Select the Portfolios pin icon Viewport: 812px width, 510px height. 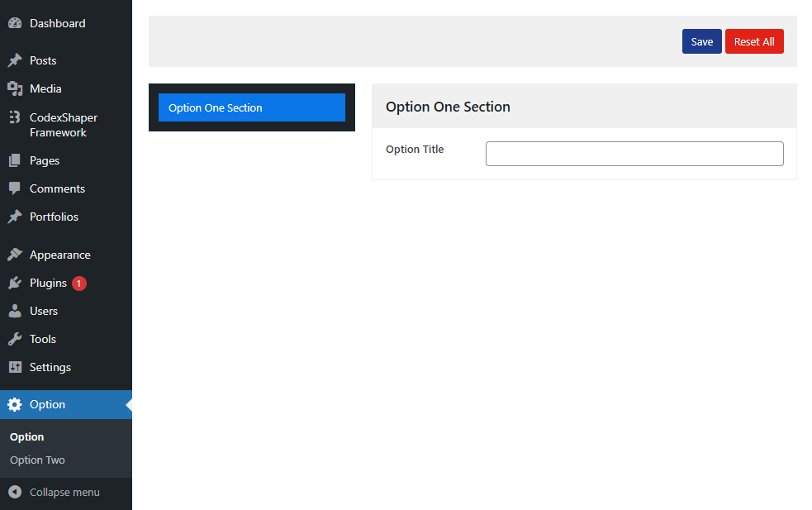(13, 217)
